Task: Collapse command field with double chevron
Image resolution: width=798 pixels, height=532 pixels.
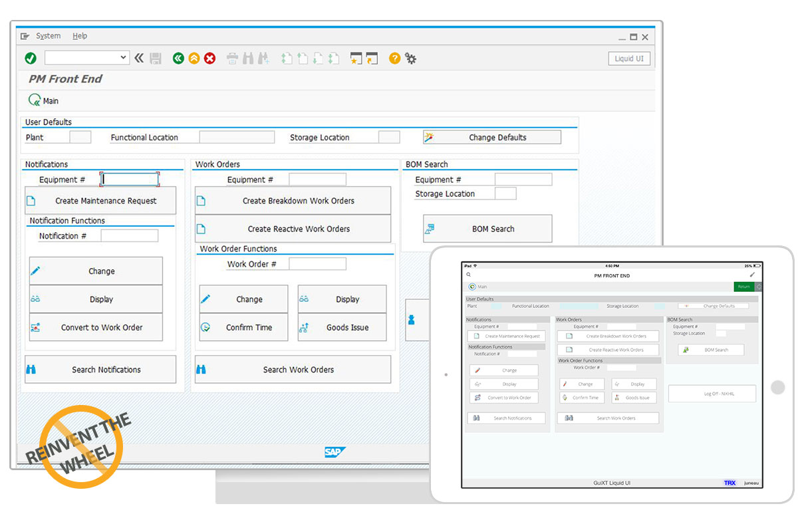Action: pos(139,59)
